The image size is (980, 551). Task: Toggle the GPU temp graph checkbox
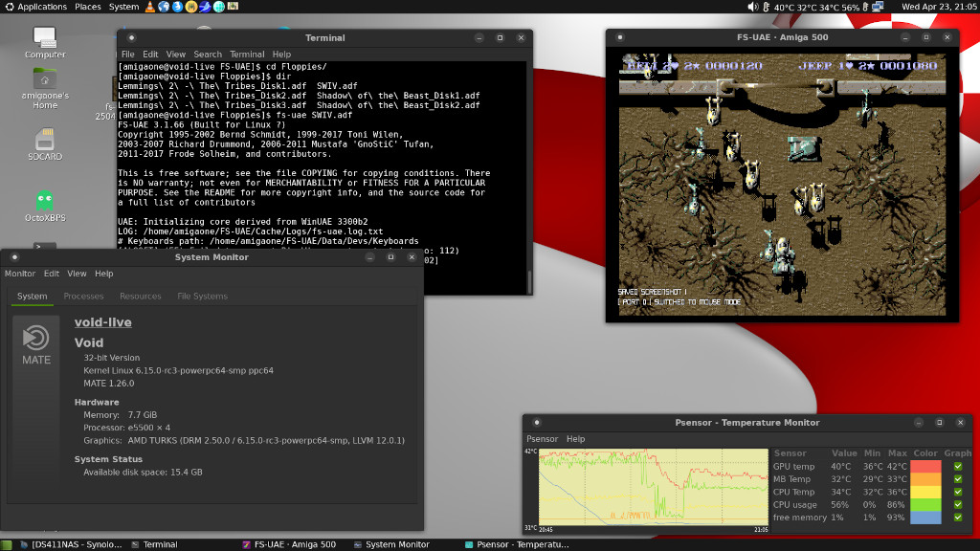pyautogui.click(x=958, y=467)
